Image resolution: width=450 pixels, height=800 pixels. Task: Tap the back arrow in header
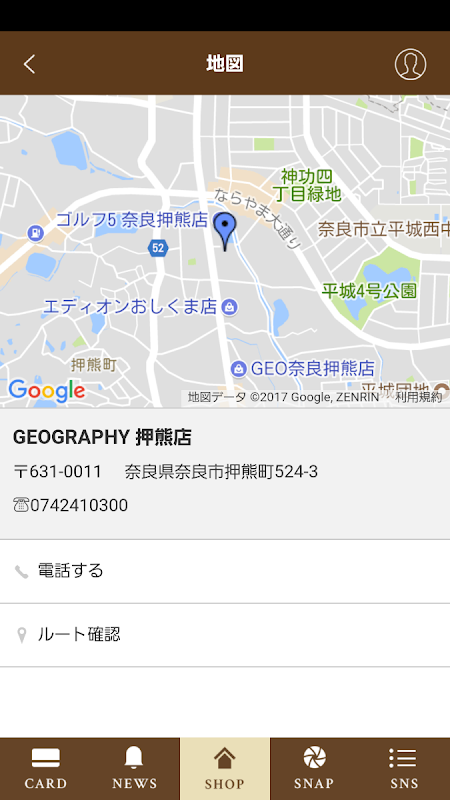pyautogui.click(x=29, y=64)
